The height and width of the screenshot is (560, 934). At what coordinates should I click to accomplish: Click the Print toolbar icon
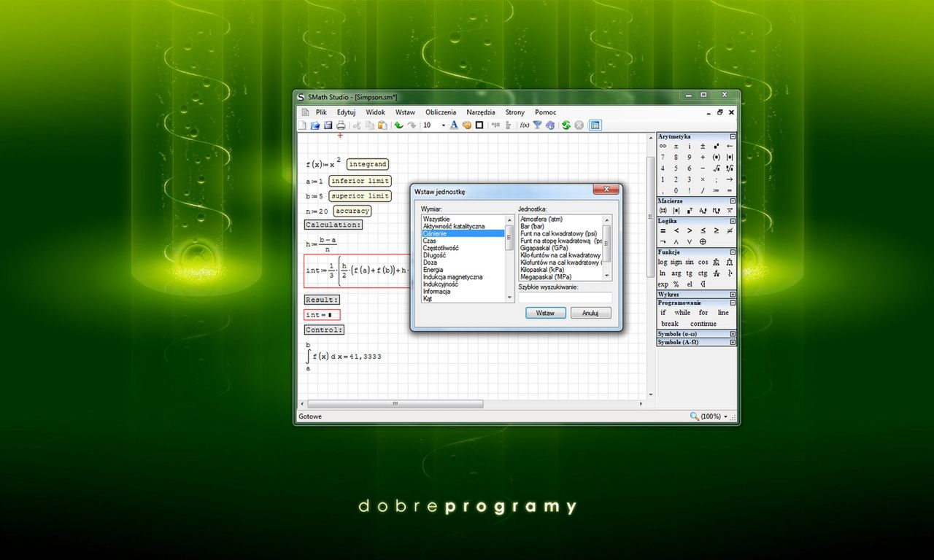point(341,125)
